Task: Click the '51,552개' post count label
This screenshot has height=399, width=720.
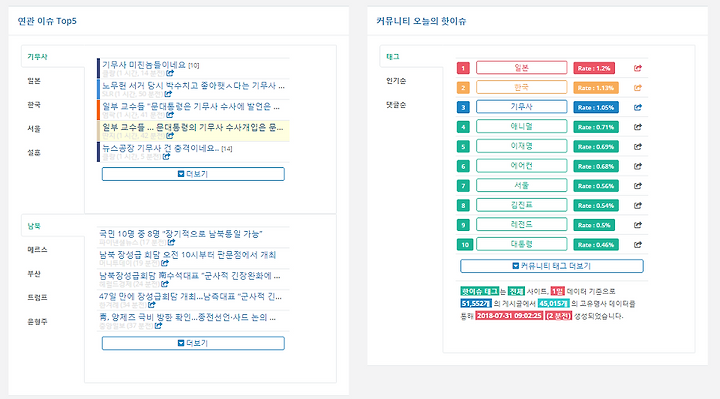Action: (x=476, y=303)
